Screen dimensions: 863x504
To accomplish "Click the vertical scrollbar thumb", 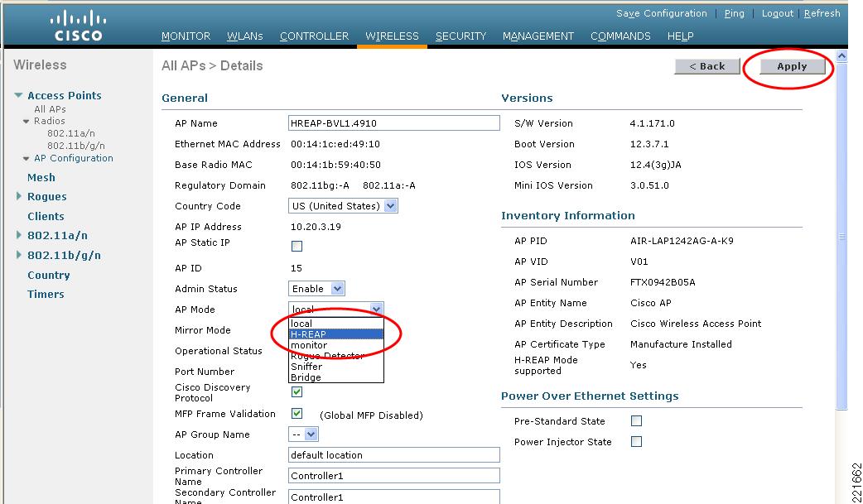I will click(x=841, y=237).
